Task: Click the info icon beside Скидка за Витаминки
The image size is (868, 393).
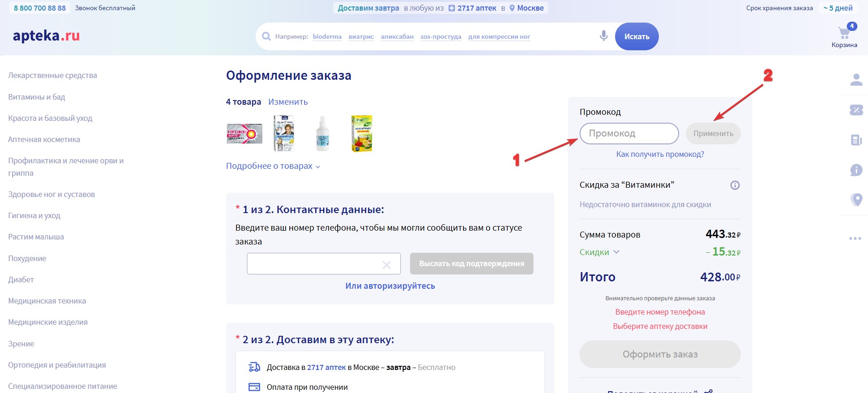Action: (735, 185)
